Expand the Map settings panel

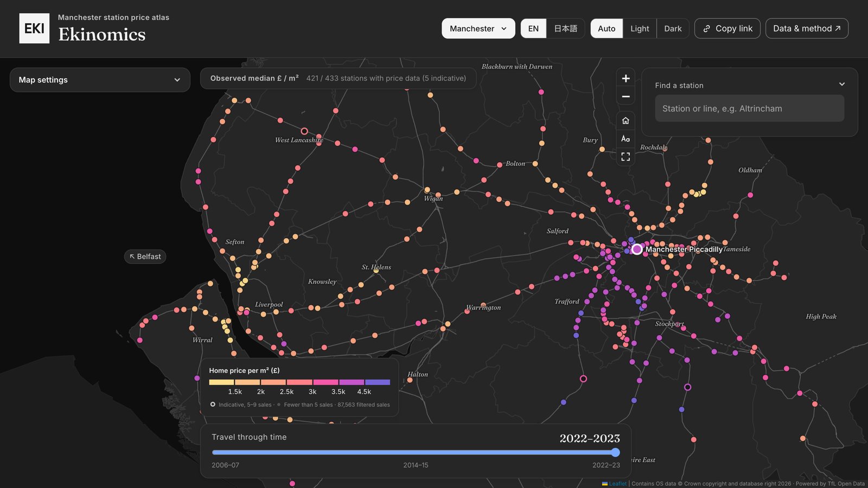(100, 80)
